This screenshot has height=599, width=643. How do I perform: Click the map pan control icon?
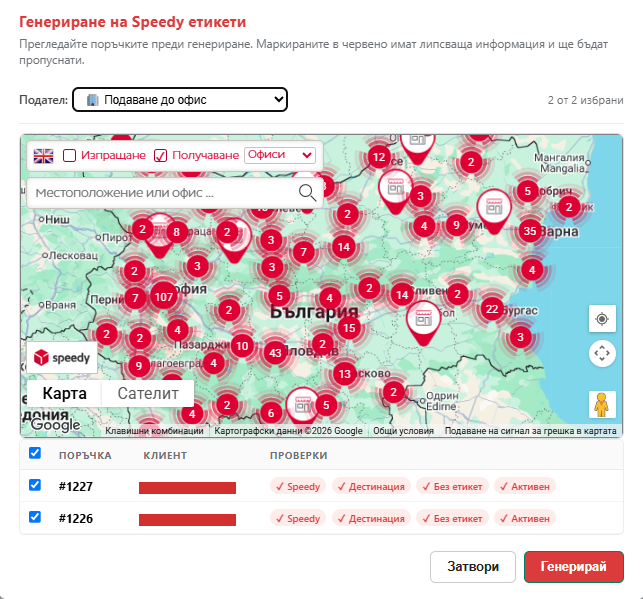pyautogui.click(x=602, y=353)
